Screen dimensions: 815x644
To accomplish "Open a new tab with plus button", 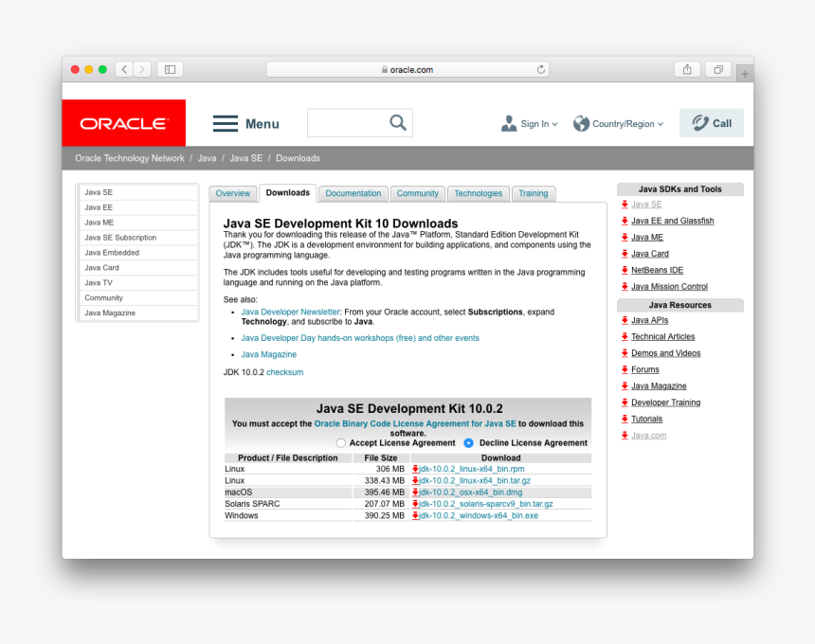I will tap(745, 74).
